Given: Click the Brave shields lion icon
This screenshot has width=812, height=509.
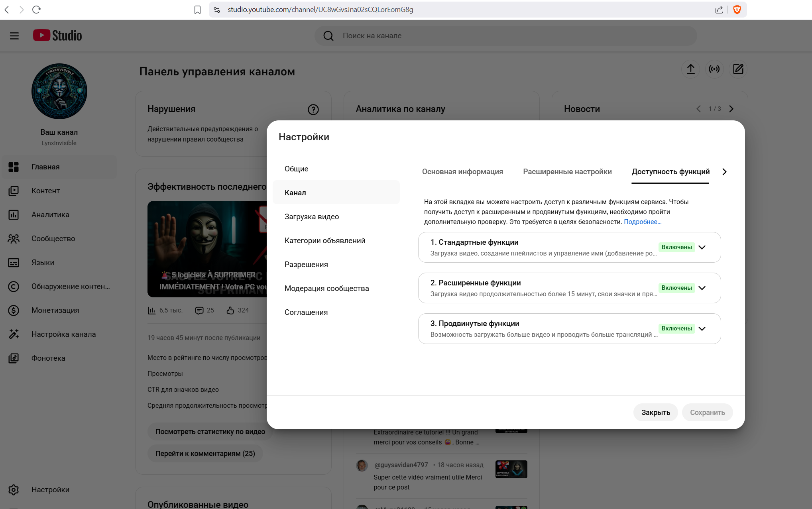Looking at the screenshot, I should point(737,10).
